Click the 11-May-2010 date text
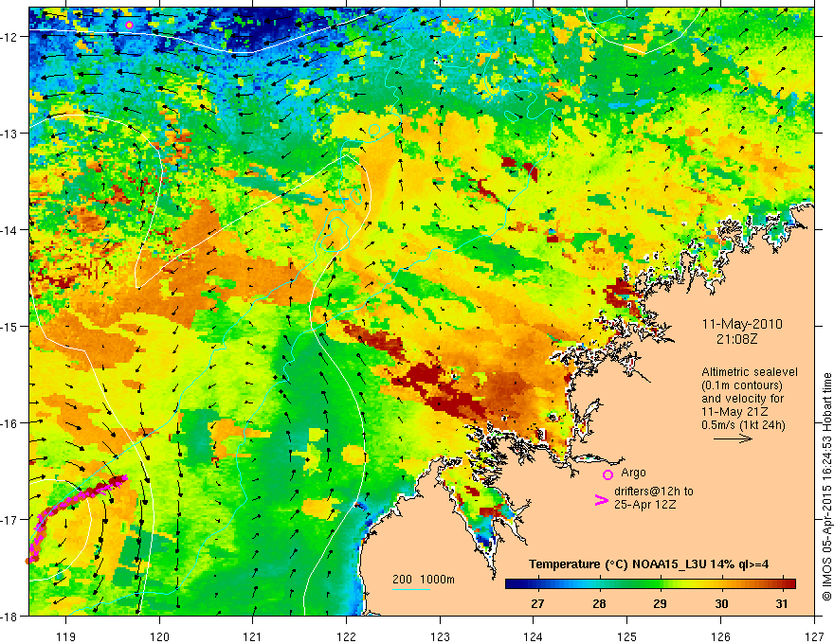 click(x=742, y=324)
